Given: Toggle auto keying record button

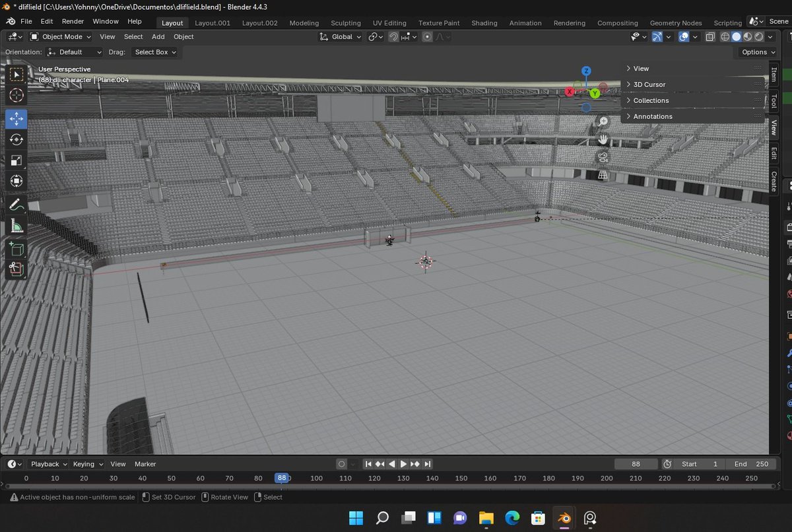Looking at the screenshot, I should [x=341, y=464].
